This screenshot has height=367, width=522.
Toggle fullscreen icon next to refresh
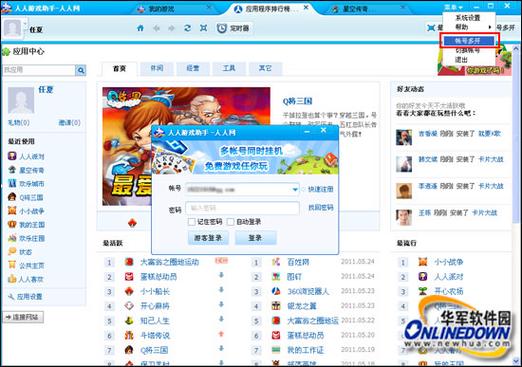tap(203, 28)
